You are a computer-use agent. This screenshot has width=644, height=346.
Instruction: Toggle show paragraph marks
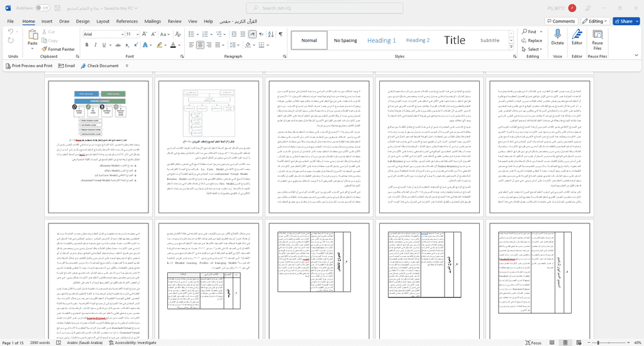click(280, 34)
